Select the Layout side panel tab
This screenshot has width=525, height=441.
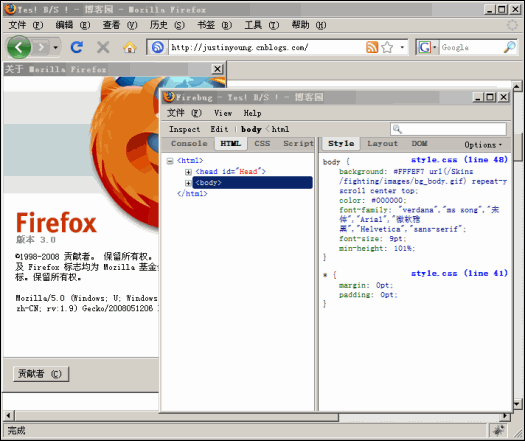tap(382, 144)
